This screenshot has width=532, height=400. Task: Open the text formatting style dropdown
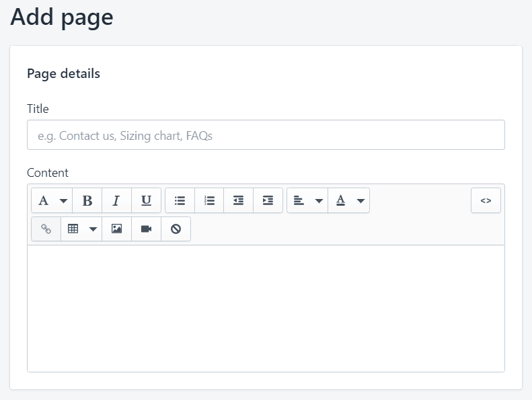(52, 200)
